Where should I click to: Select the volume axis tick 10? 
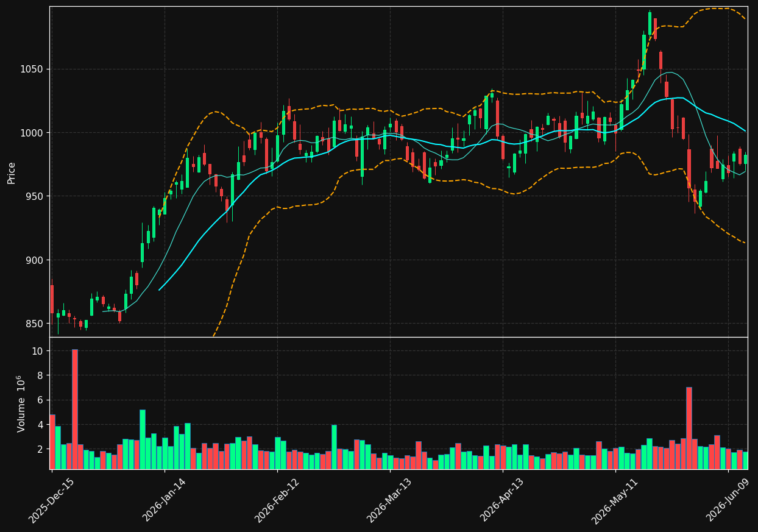[37, 351]
